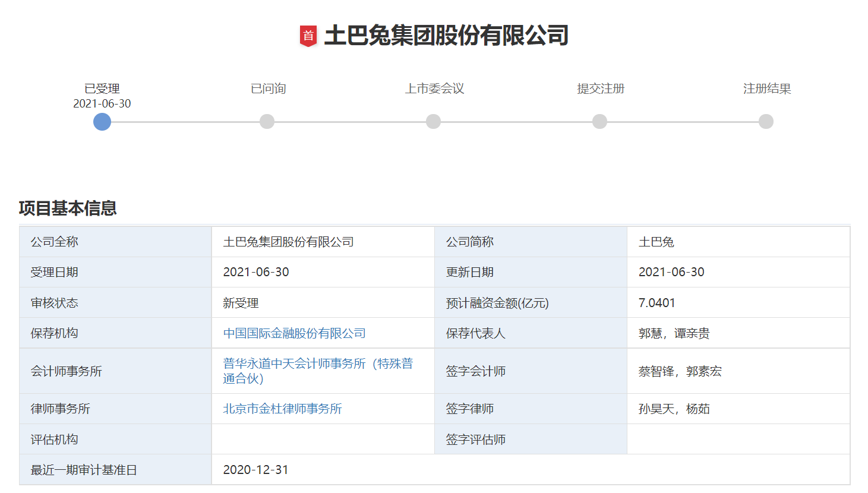Click the 公司简称 value 土巴兔

[656, 242]
